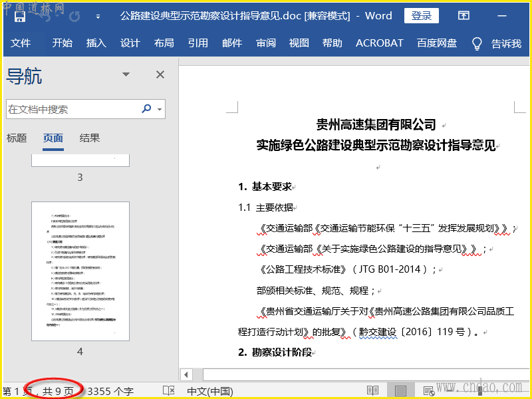Click the search magnifier icon in navigation pane

click(146, 109)
